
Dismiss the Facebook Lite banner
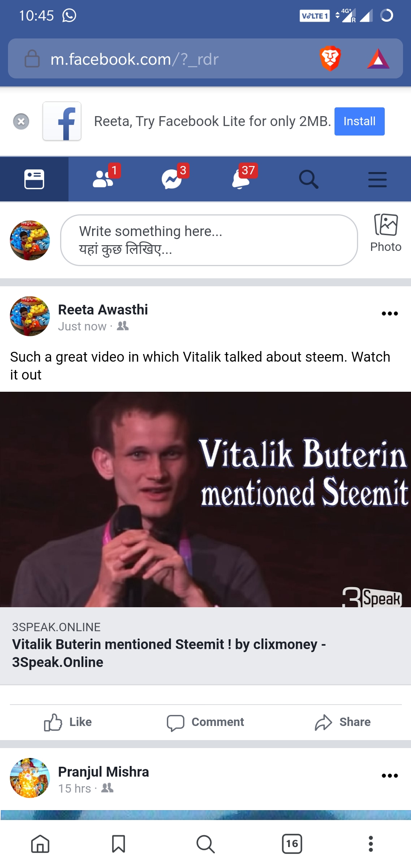point(21,121)
